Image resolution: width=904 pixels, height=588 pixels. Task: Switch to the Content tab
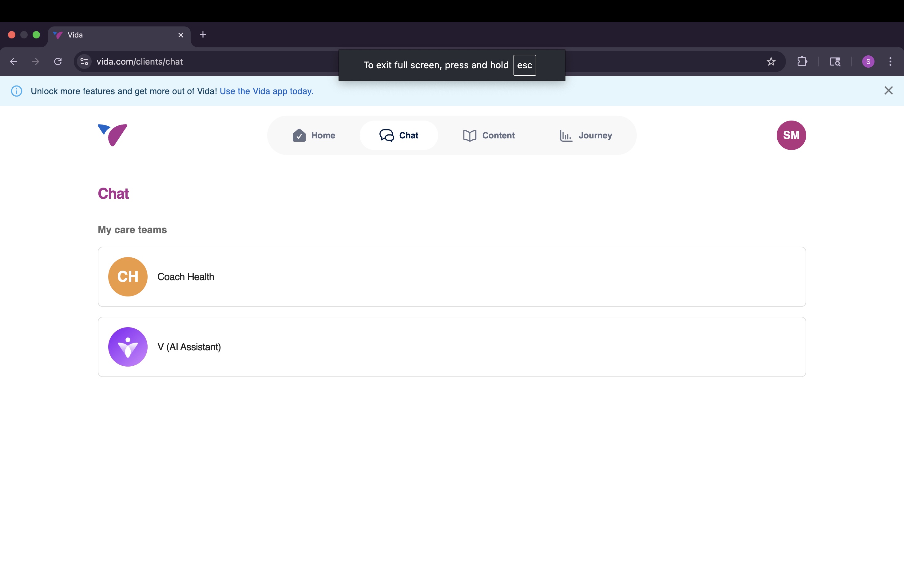pos(489,135)
